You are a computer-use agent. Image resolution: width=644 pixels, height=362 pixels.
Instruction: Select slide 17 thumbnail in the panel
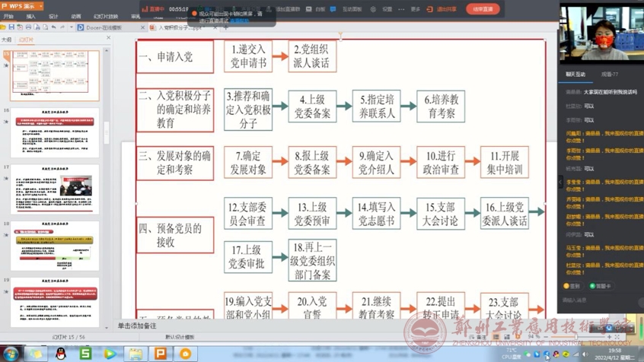55,189
